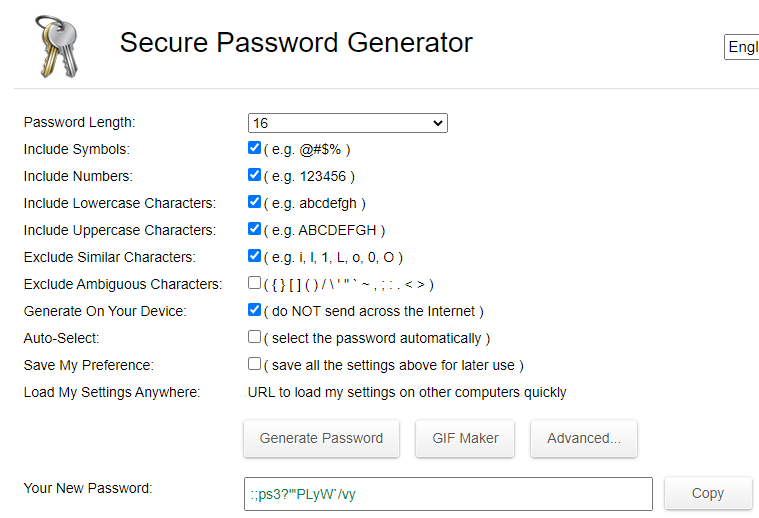Check Save My Preference box
The width and height of the screenshot is (759, 518).
(255, 364)
